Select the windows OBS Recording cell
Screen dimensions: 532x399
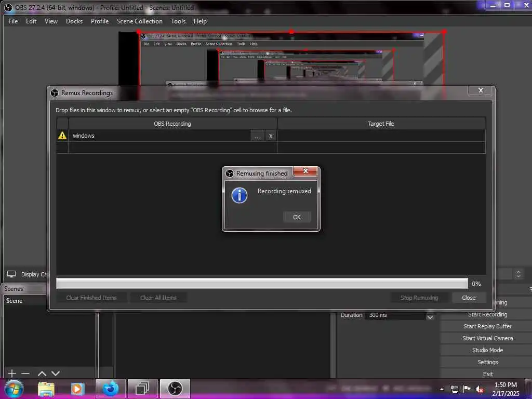tap(159, 136)
